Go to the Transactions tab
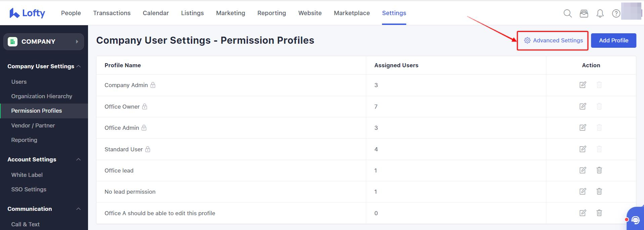This screenshot has height=230, width=644. [x=112, y=13]
